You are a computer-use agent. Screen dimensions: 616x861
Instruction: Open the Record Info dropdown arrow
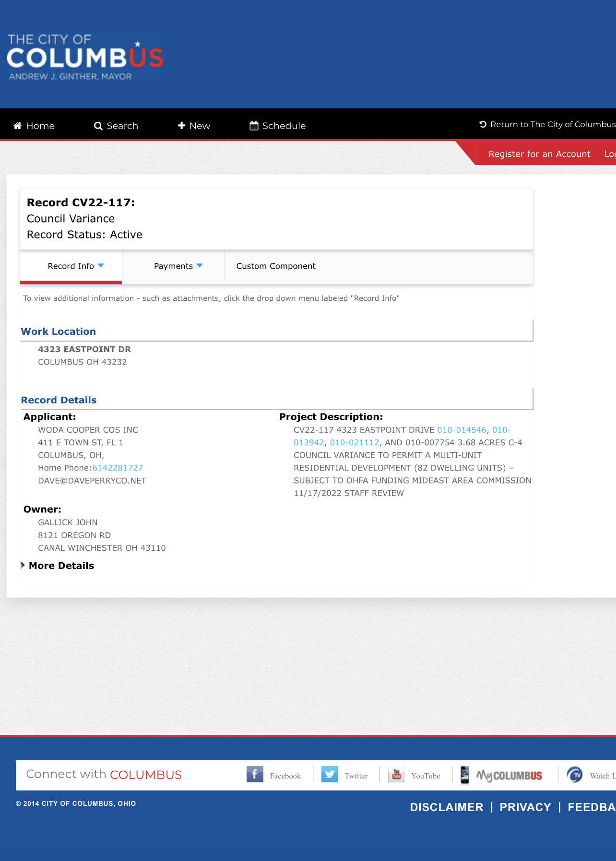[101, 265]
